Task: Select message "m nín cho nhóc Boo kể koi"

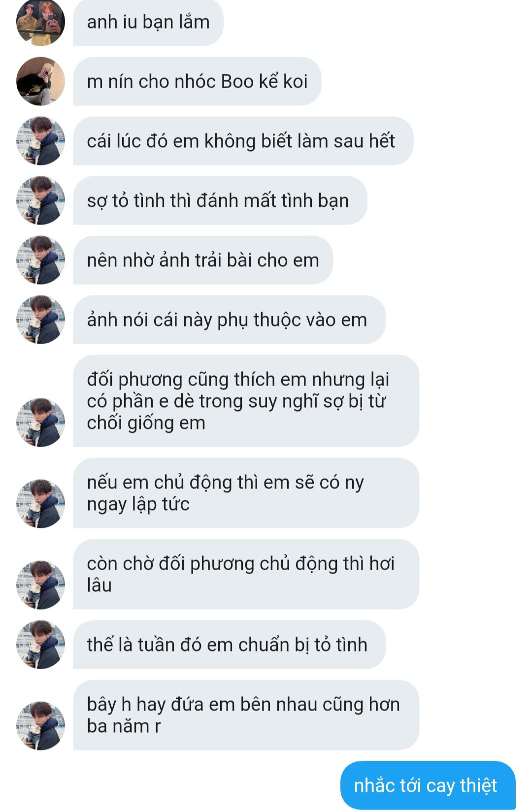Action: tap(197, 81)
